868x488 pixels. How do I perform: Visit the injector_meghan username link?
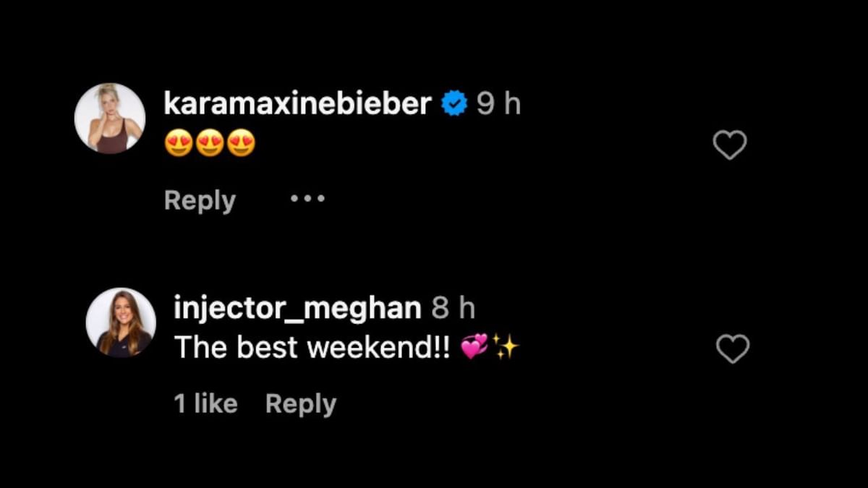[297, 309]
